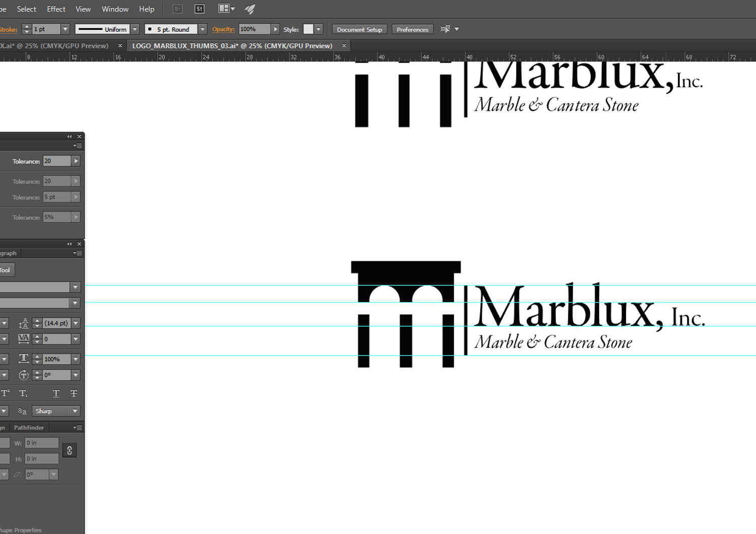
Task: Collapse the Magic Wand panel with double-arrow icon
Action: pyautogui.click(x=70, y=137)
